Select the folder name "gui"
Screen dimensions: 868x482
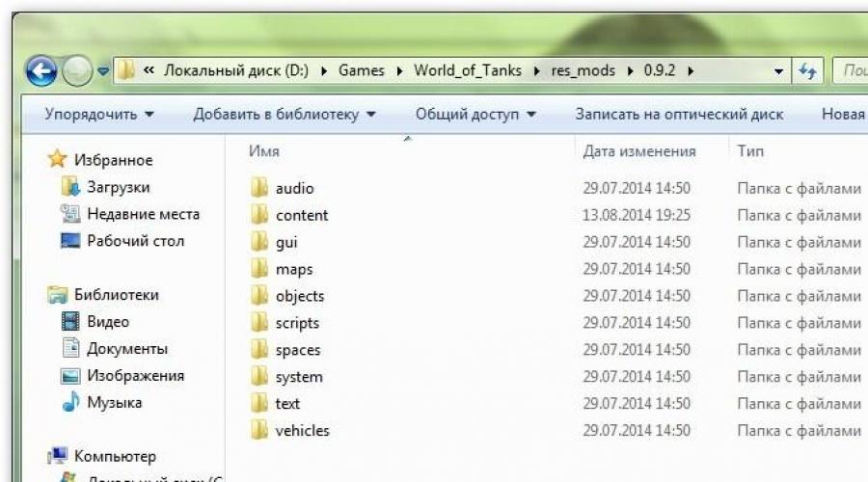point(286,242)
